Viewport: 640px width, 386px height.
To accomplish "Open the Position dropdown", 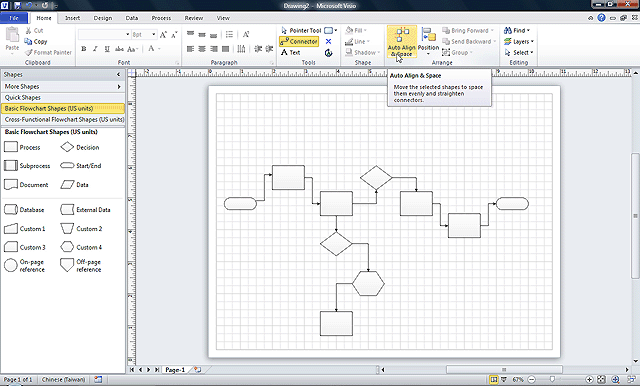I will (x=428, y=42).
